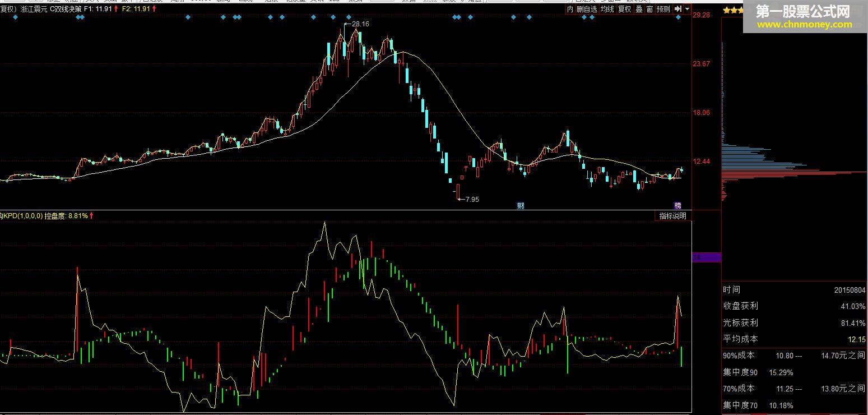Click the 内 toolbar button
This screenshot has width=868, height=415.
tap(570, 9)
